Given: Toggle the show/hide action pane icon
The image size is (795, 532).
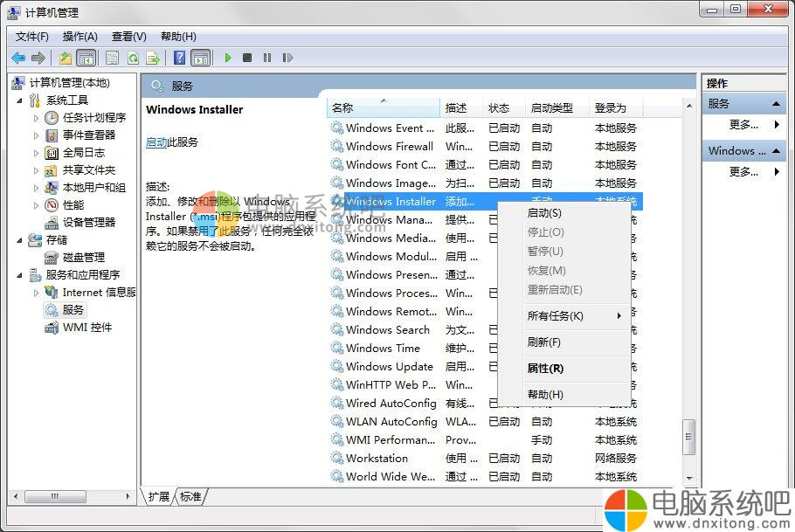Looking at the screenshot, I should (201, 58).
